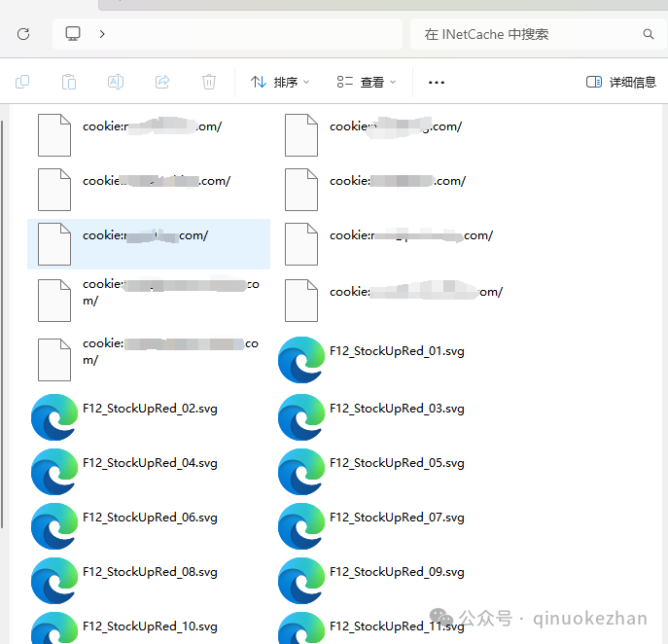Select the Edge icon of F12_StockUpRed_05.svg
This screenshot has height=644, width=668.
coord(301,472)
